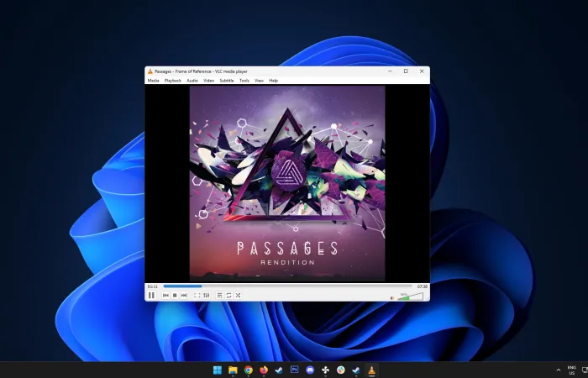Open extended settings and effects panel

click(x=207, y=296)
